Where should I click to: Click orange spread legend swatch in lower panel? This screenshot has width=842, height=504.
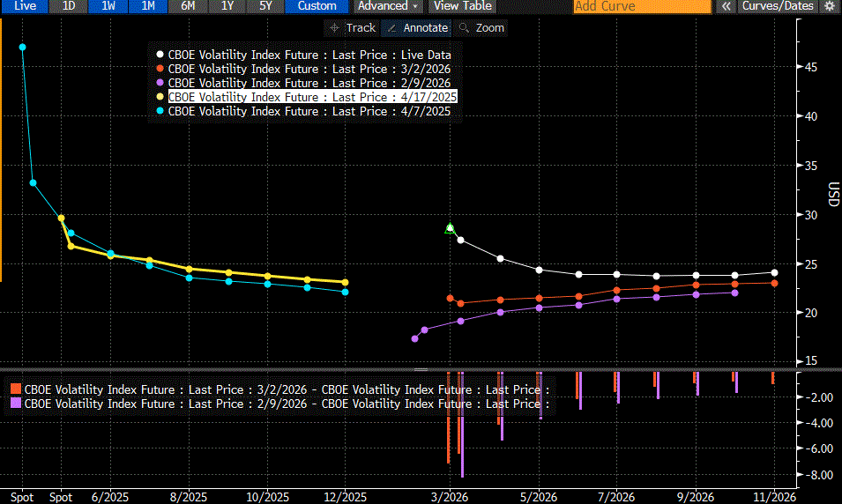[x=16, y=389]
